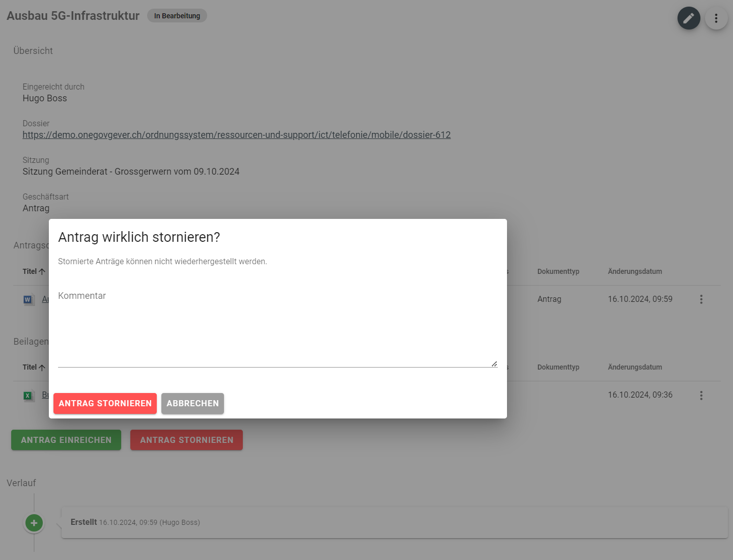Click the green plus icon in Verlauf
This screenshot has height=560, width=733.
(x=34, y=523)
